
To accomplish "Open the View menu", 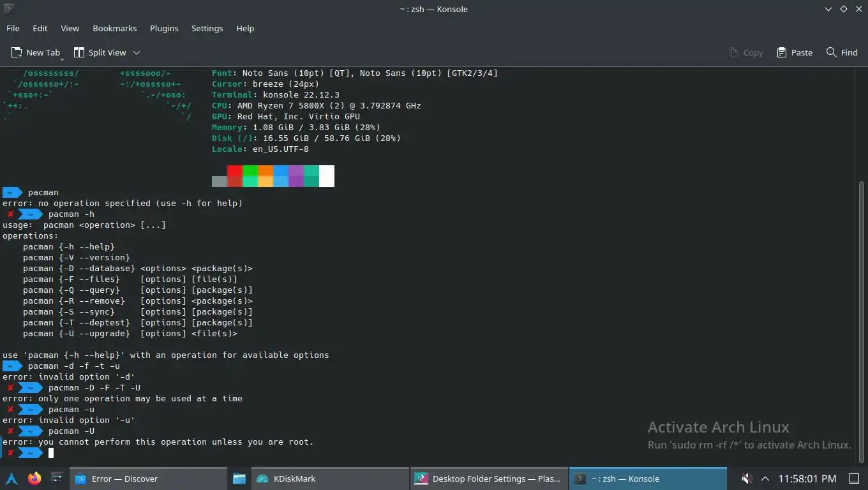I will coord(70,28).
